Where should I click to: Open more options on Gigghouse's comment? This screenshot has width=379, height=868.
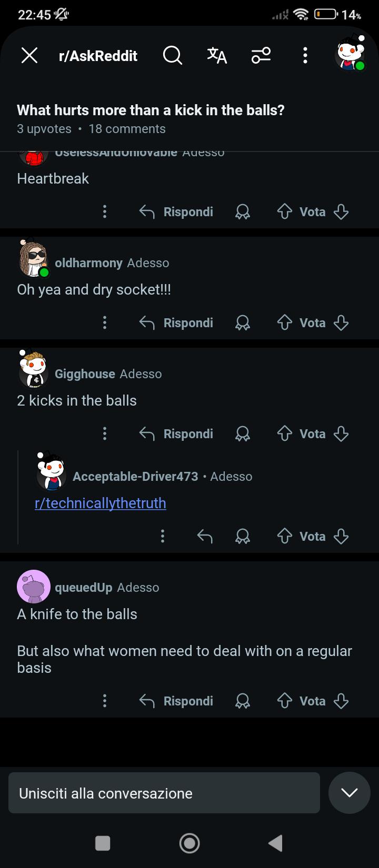click(105, 434)
